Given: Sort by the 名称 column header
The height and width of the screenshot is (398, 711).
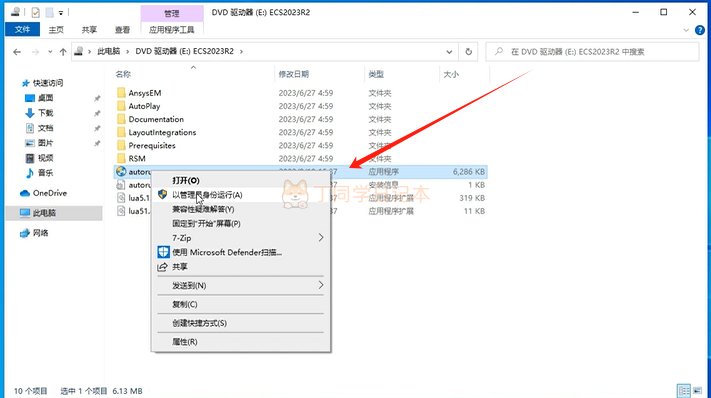Looking at the screenshot, I should (x=123, y=74).
